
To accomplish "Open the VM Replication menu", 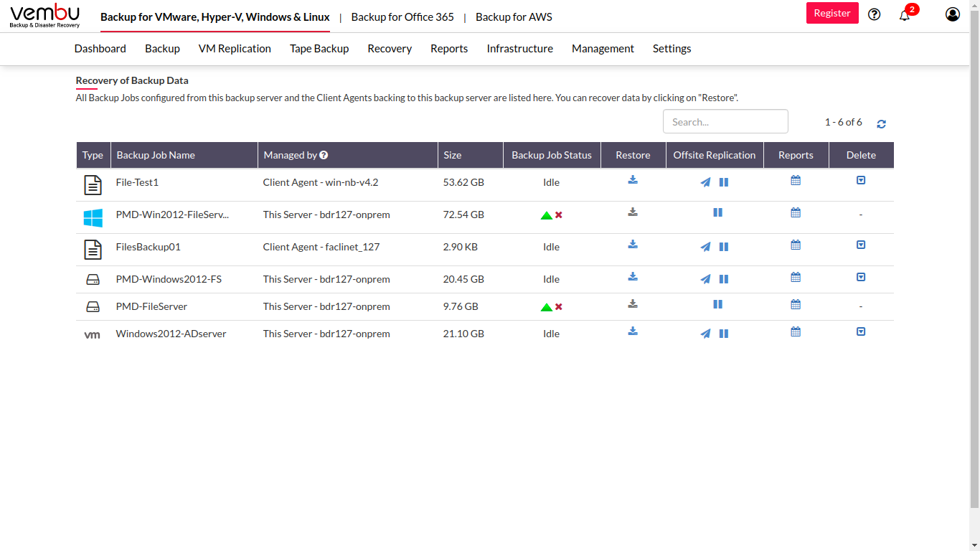I will [235, 49].
